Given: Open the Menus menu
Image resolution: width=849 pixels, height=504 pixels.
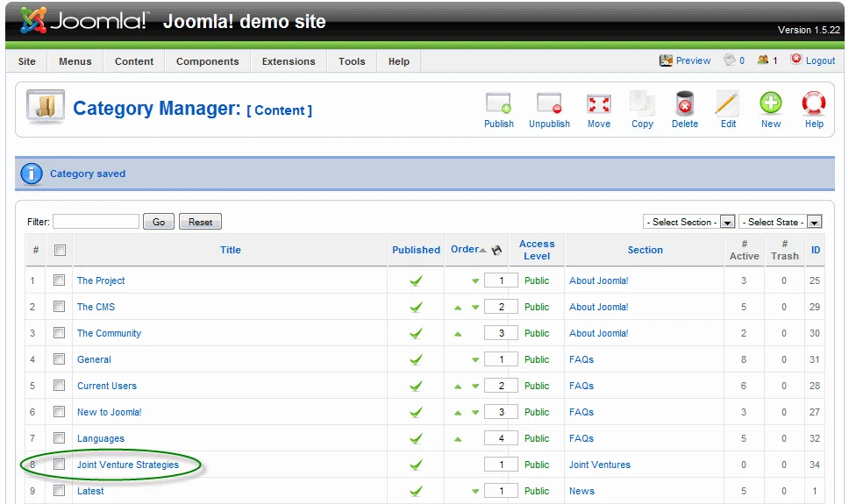Looking at the screenshot, I should pos(75,61).
